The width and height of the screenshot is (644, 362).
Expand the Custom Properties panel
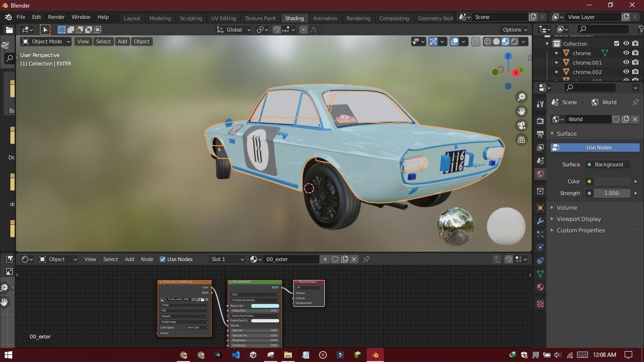[580, 230]
